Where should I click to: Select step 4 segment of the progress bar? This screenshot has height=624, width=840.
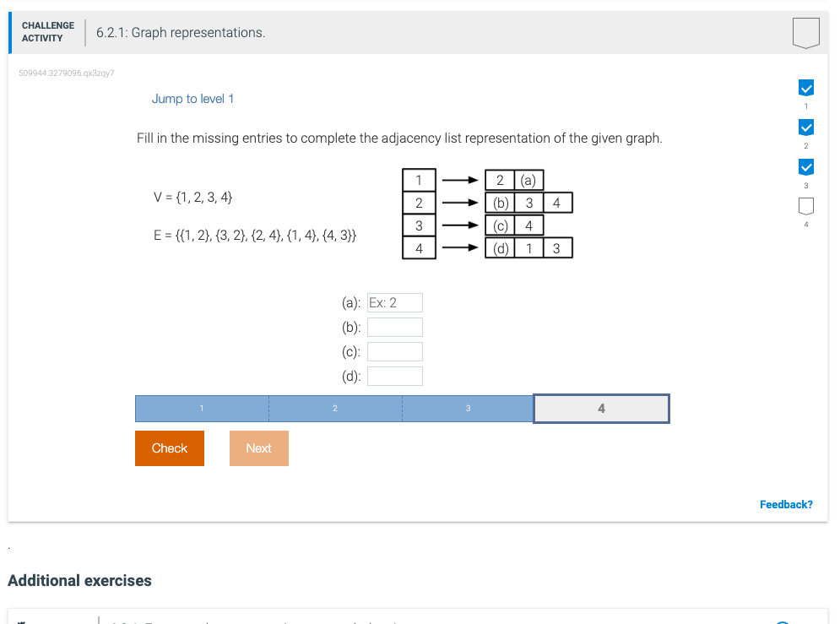pos(600,408)
